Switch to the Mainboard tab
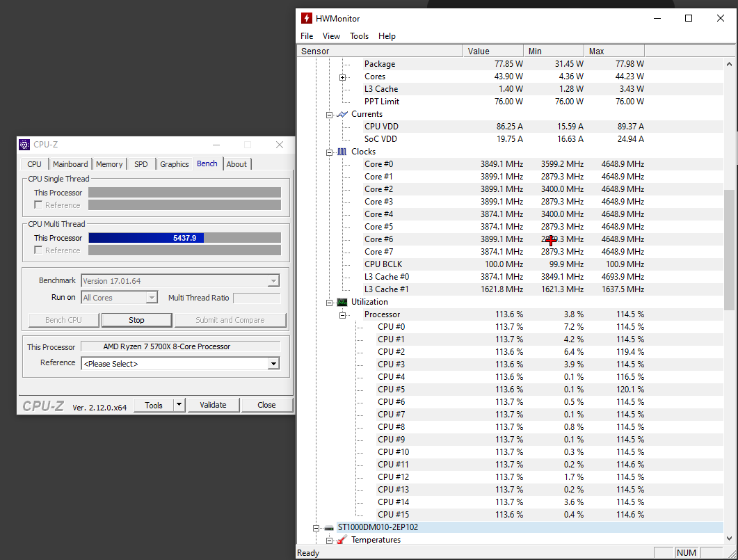The image size is (738, 560). click(x=70, y=164)
